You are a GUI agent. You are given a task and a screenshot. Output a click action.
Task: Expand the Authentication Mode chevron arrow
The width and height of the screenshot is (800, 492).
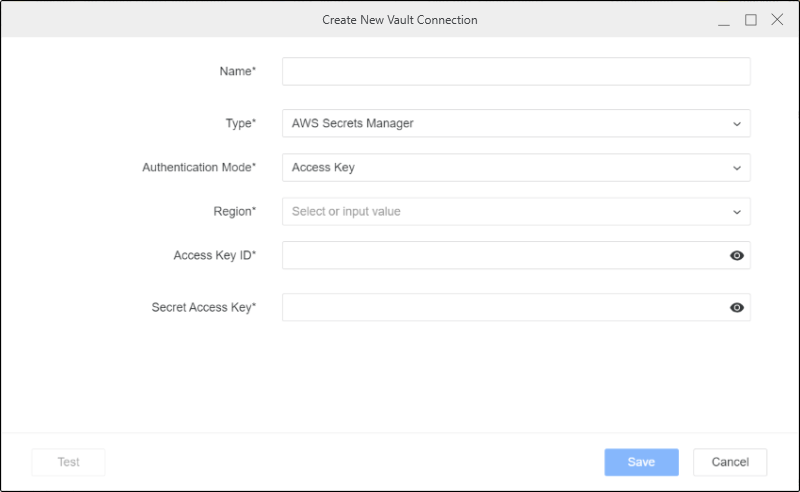click(737, 168)
